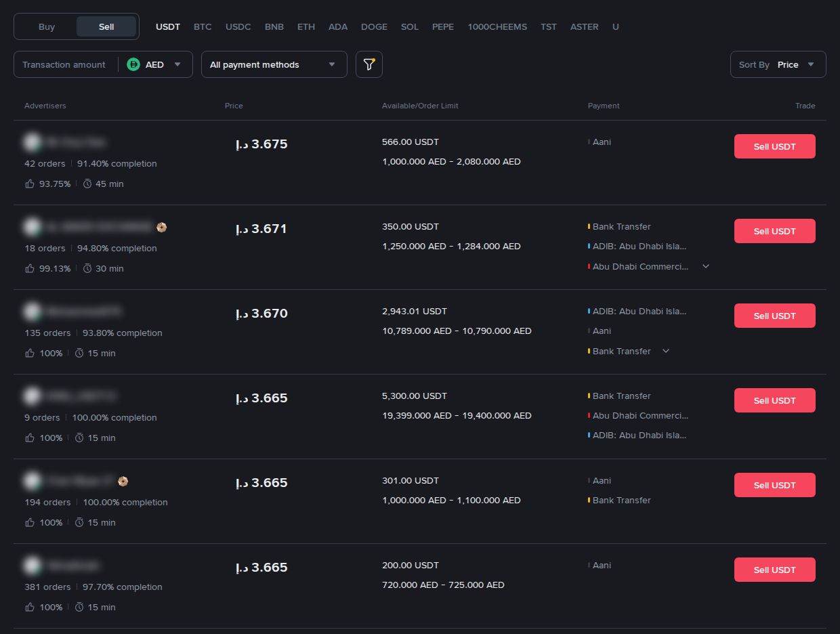Select the 1000CHEEMS coin tab
The width and height of the screenshot is (840, 634).
[497, 26]
